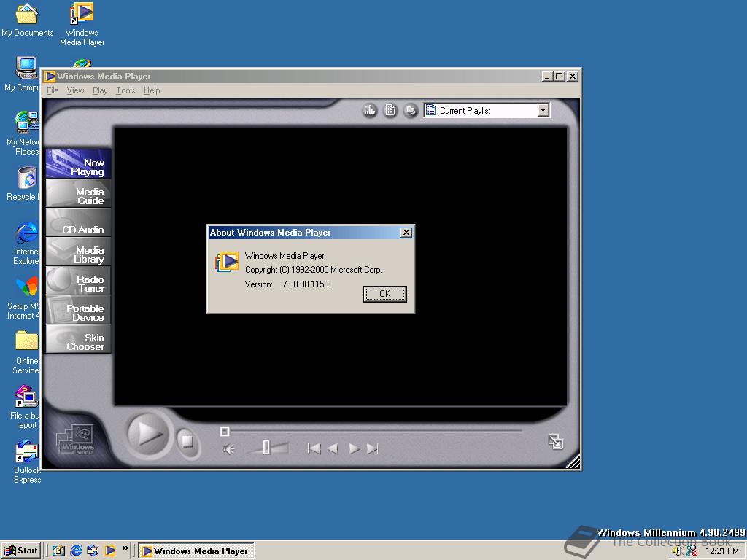The image size is (747, 560).
Task: Launch Internet Explorer from quick launch
Action: click(x=76, y=551)
